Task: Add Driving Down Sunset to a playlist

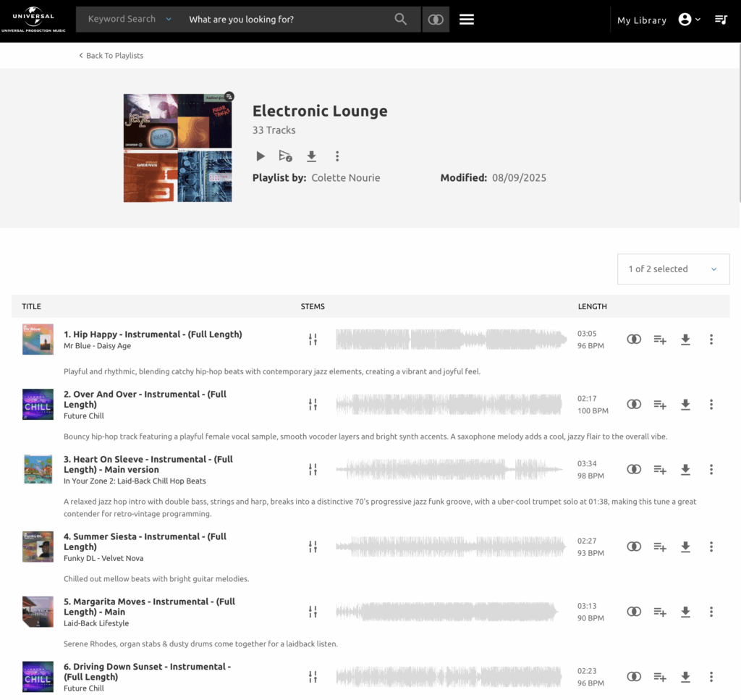Action: tap(660, 677)
